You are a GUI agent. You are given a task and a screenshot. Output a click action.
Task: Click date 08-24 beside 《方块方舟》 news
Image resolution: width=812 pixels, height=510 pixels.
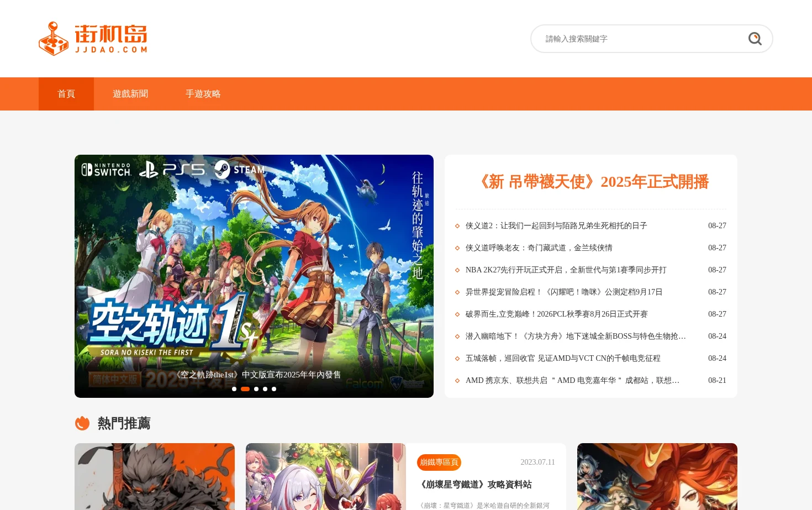click(x=717, y=336)
